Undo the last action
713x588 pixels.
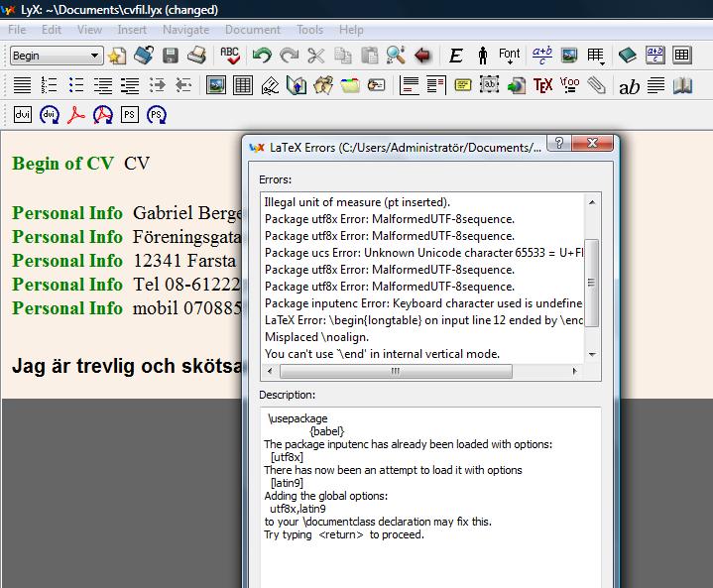click(x=262, y=56)
